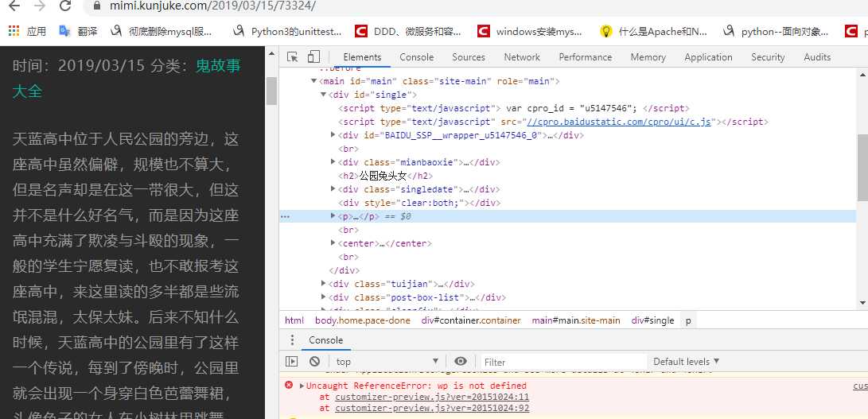Viewport: 868px width, 419px height.
Task: Open the 彻底删除mysql服 bookmark
Action: [161, 32]
